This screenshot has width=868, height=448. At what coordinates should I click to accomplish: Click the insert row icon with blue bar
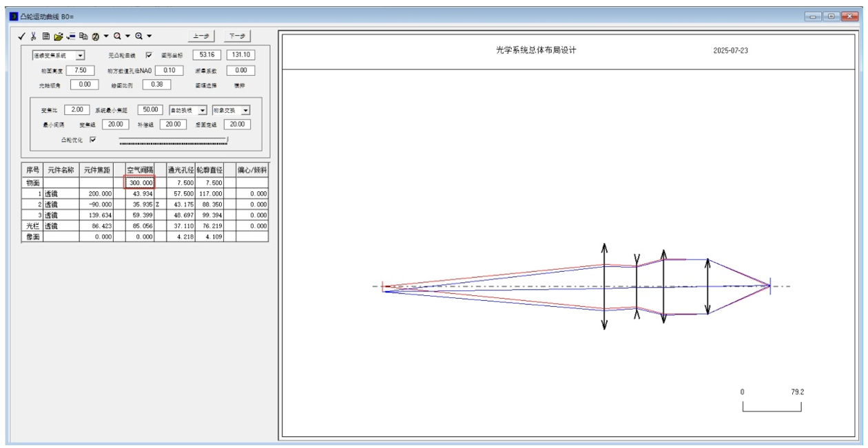pos(70,36)
